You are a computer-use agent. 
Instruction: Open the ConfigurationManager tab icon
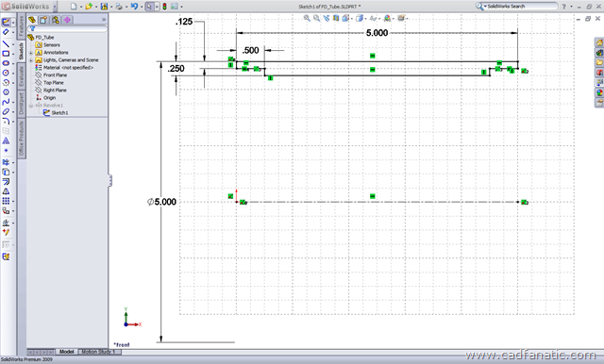point(56,20)
